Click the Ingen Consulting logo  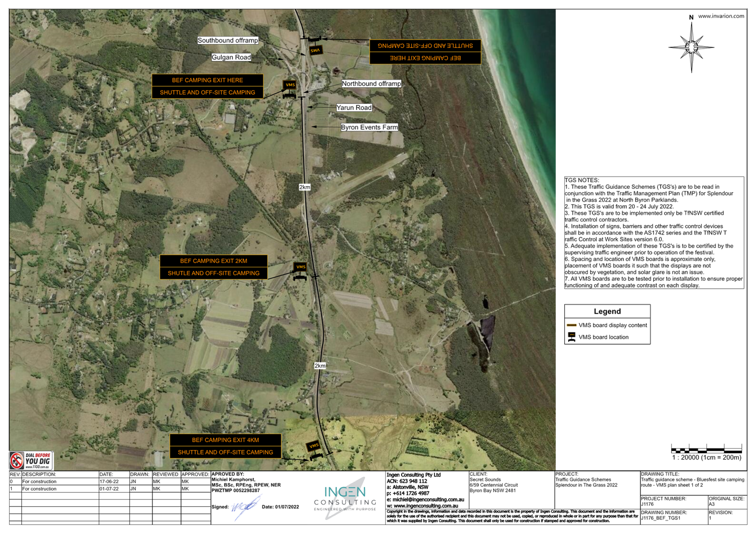[345, 498]
